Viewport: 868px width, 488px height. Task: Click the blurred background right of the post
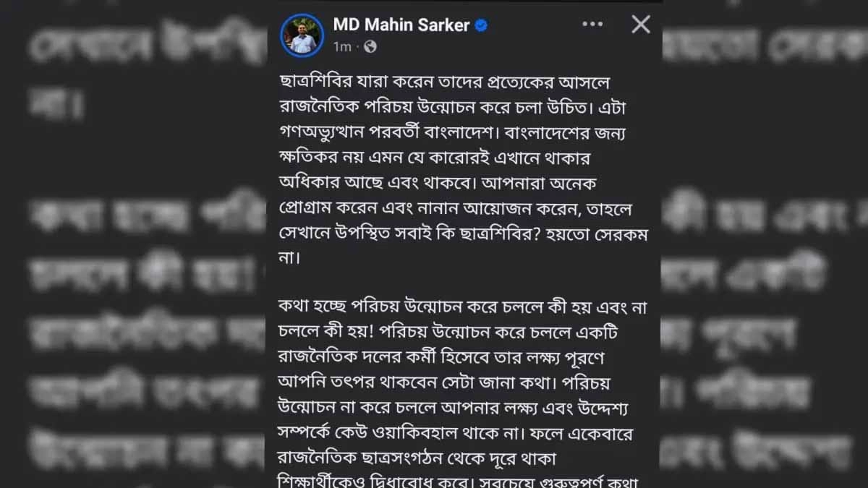765,244
